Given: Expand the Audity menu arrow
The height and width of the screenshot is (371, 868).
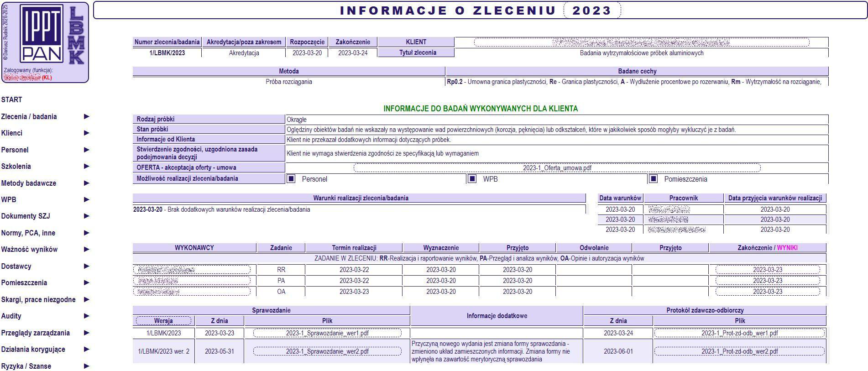Looking at the screenshot, I should (87, 316).
